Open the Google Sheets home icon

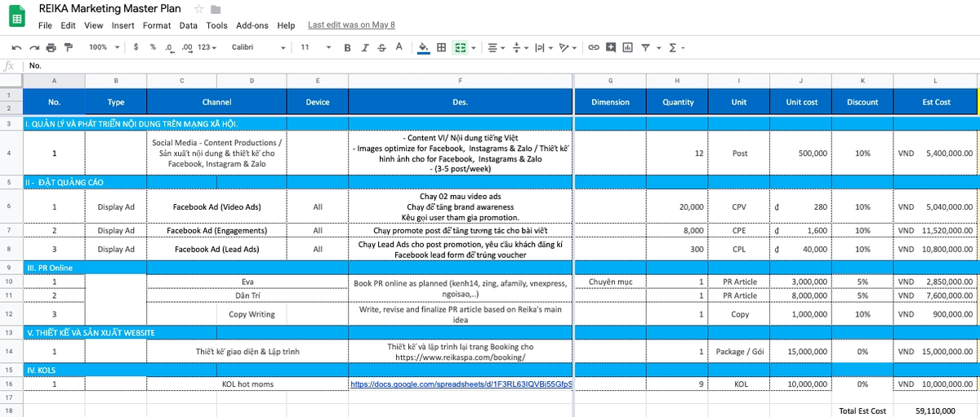[x=16, y=16]
